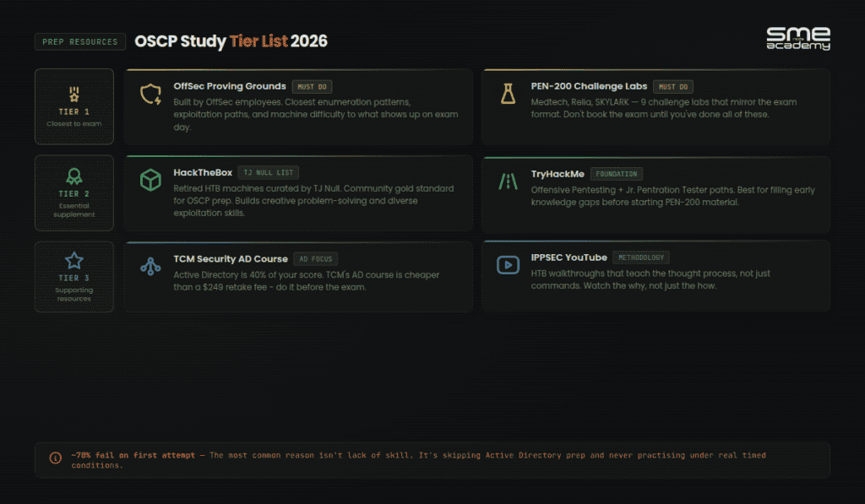865x504 pixels.
Task: Click the '~70% fail on first attempt' text
Action: point(133,456)
